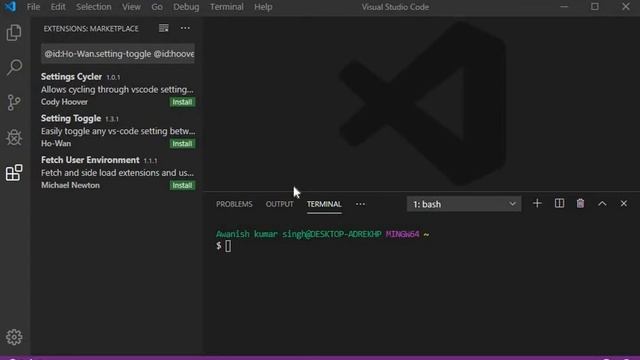Open the Debug view with bug icon
Image resolution: width=640 pixels, height=360 pixels.
point(14,138)
